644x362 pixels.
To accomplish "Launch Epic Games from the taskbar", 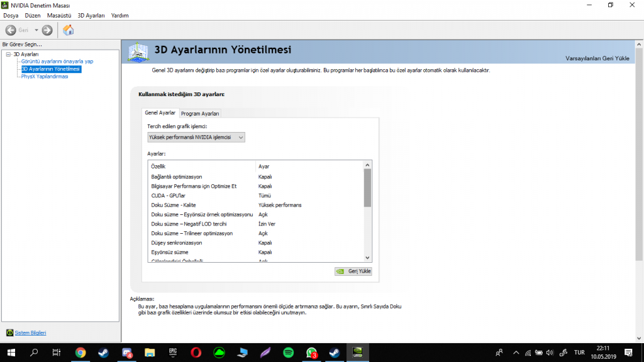I will pos(173,353).
